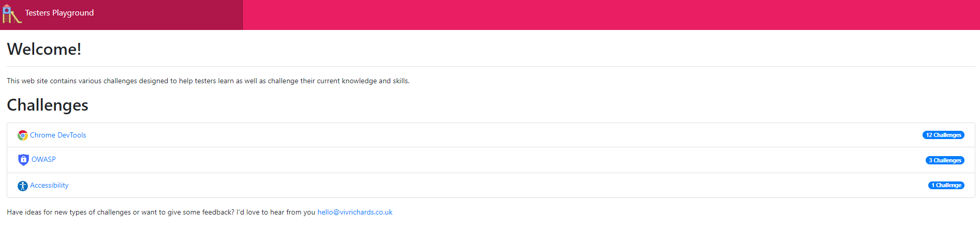This screenshot has height=244, width=980.
Task: Click the 1 Challenge badge
Action: 946,185
